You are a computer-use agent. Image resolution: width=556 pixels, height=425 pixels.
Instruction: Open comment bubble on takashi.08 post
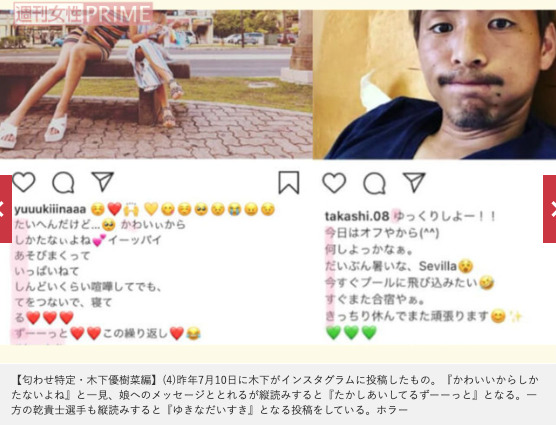point(374,184)
